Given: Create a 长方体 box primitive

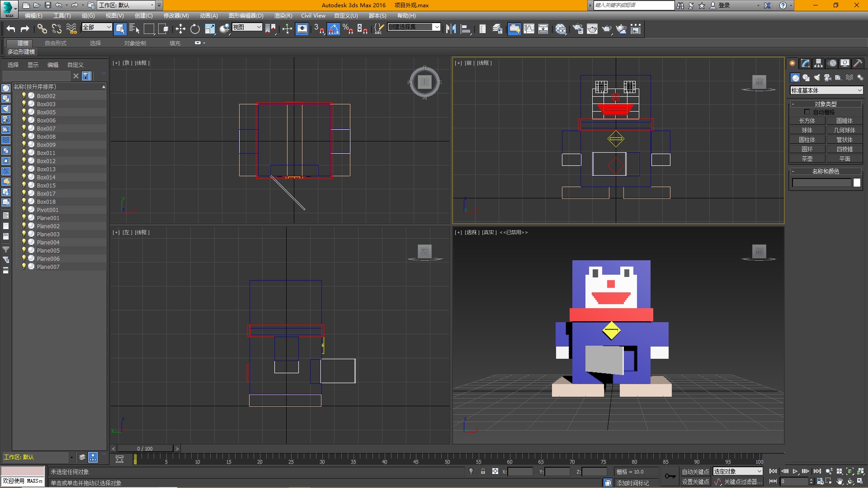Looking at the screenshot, I should (807, 121).
